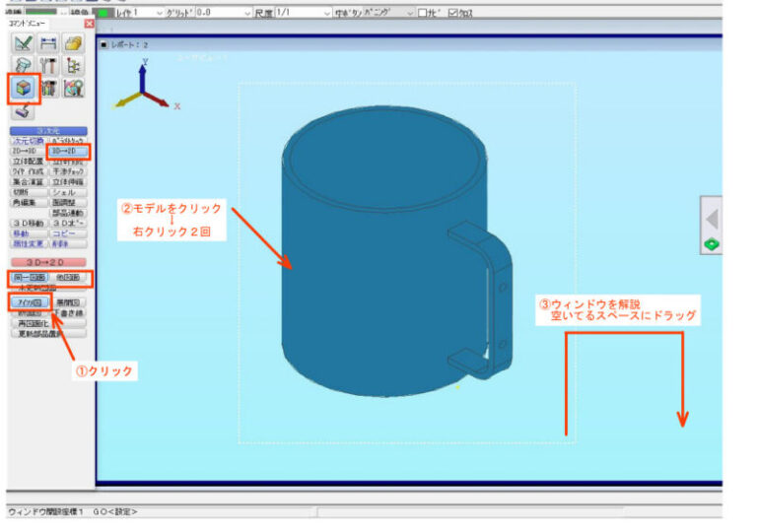Click the XYZ axis indicator
Screen dimensions: 757x532
tap(145, 86)
